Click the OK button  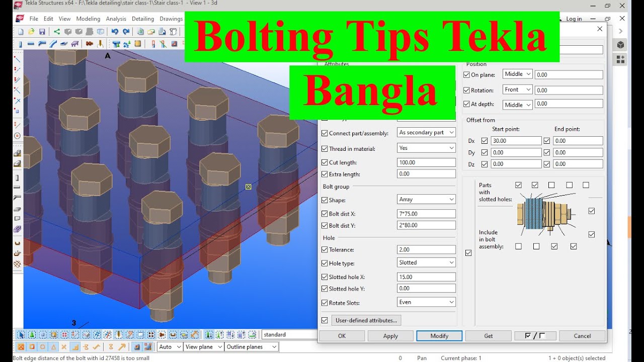coord(342,336)
